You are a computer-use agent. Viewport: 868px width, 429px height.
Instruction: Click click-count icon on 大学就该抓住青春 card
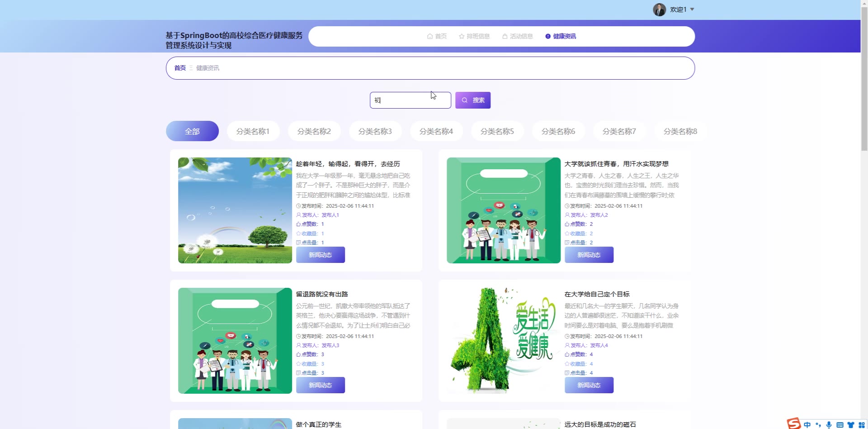click(x=567, y=243)
